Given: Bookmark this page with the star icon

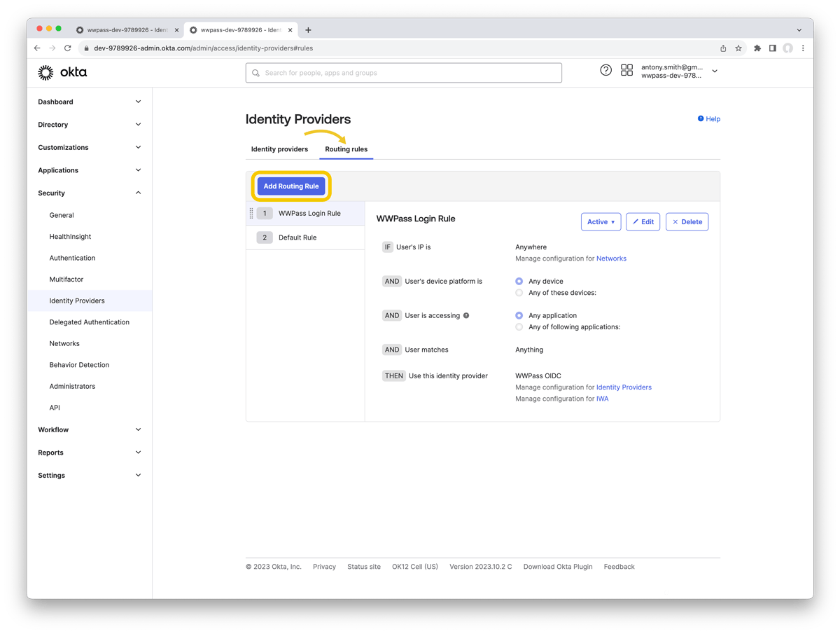Looking at the screenshot, I should [x=738, y=48].
